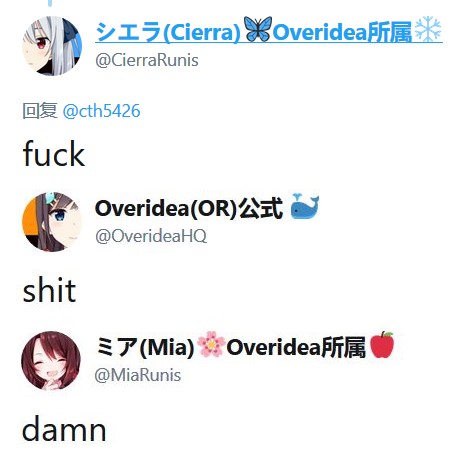Image resolution: width=461 pixels, height=464 pixels.
Task: Click the blue butterfly emoji in Cierra's name
Action: [258, 29]
